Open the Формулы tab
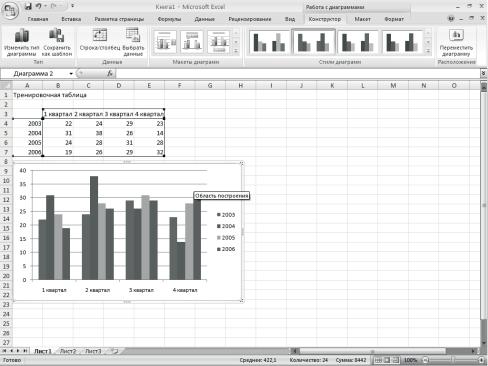The height and width of the screenshot is (366, 488). pyautogui.click(x=169, y=19)
